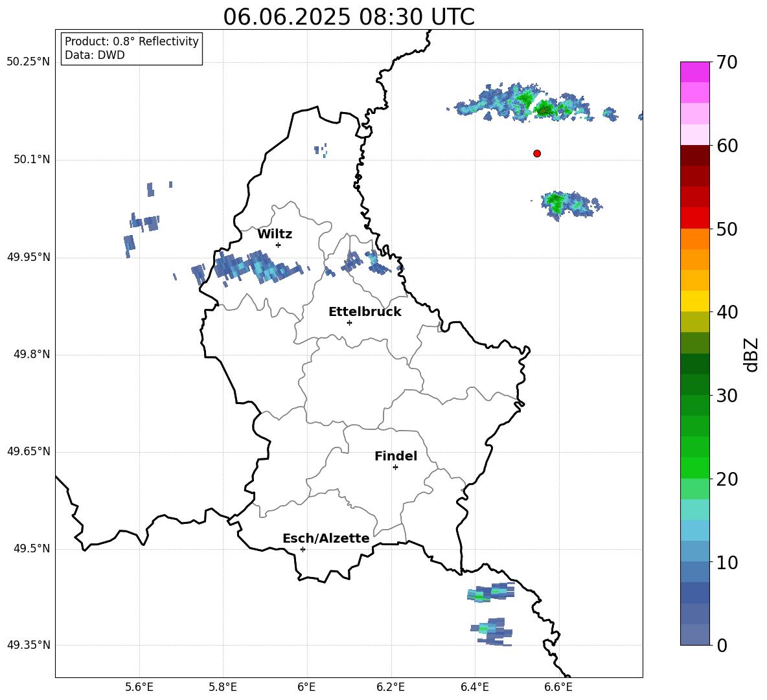The image size is (767, 700).
Task: Click the Esch/Alzette city label
Action: point(326,538)
